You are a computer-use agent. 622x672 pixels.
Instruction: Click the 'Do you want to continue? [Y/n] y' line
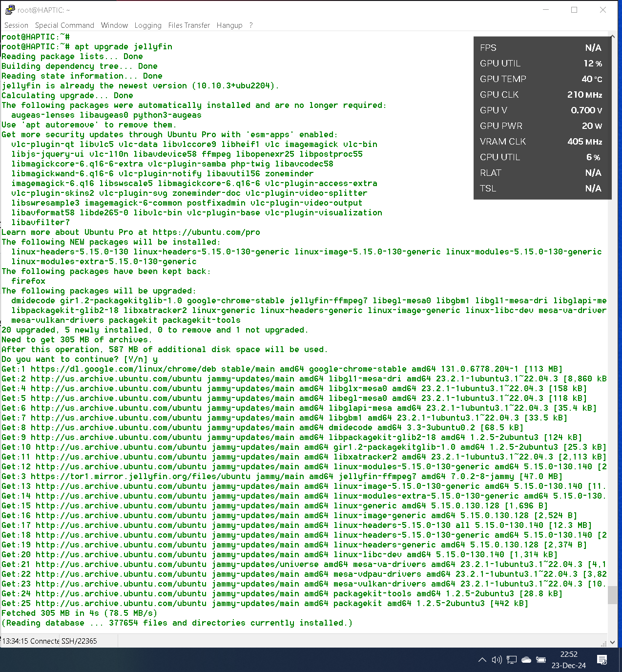click(x=80, y=359)
